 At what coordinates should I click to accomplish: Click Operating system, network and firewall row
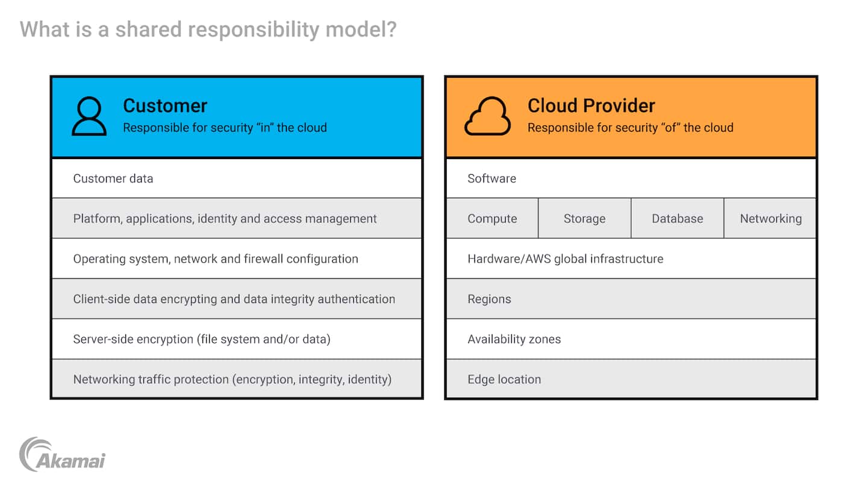(x=236, y=259)
